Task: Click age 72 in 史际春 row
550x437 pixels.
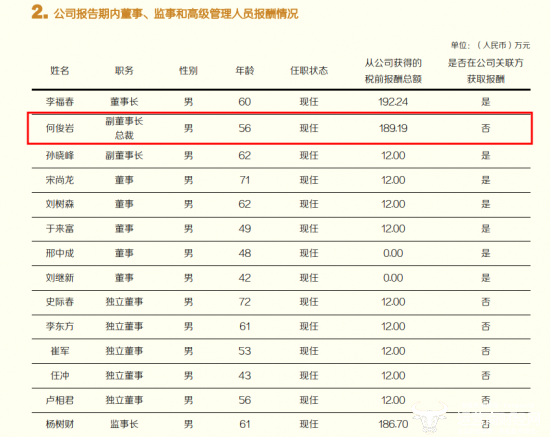Action: pos(244,302)
